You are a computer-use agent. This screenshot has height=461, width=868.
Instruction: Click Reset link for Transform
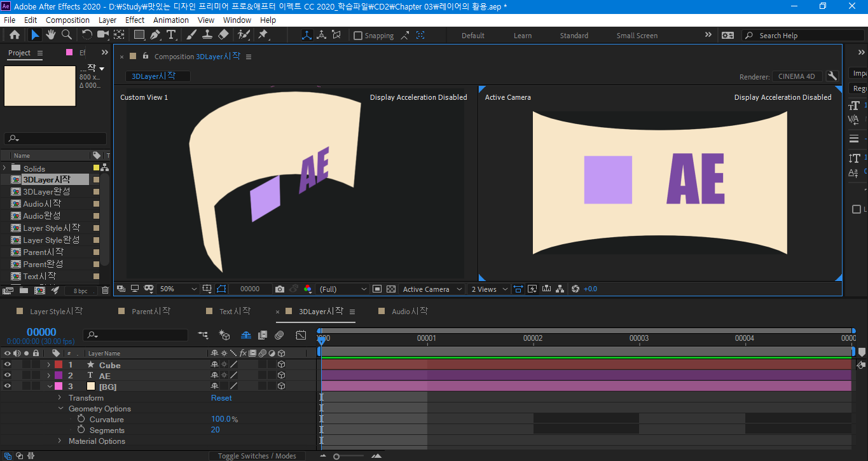click(221, 397)
